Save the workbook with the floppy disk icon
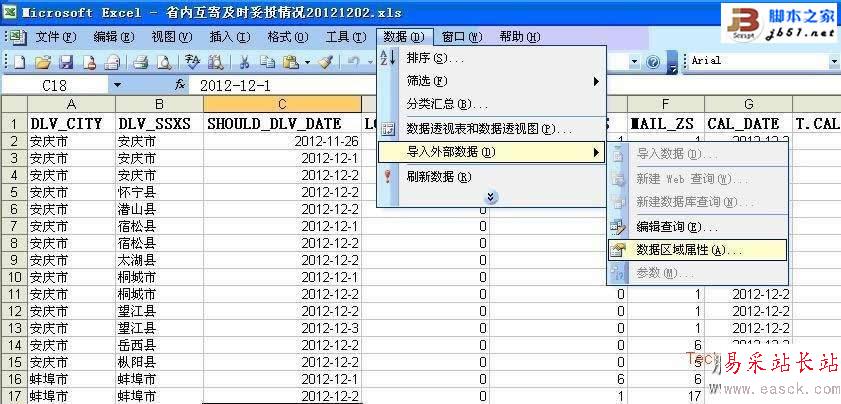The height and width of the screenshot is (404, 841). coord(66,62)
